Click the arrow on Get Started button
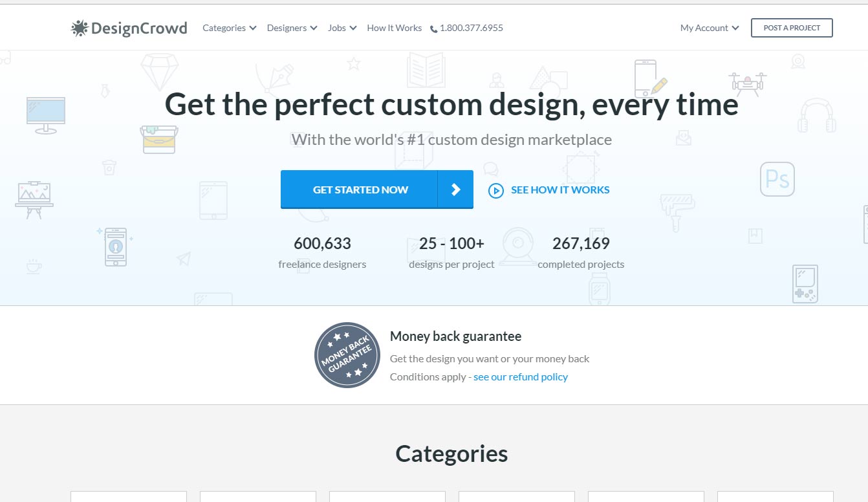 click(455, 190)
